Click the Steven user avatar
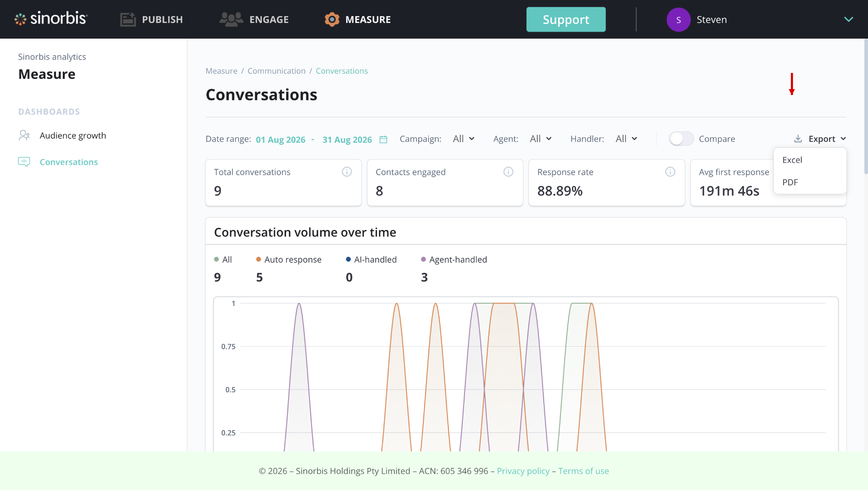Viewport: 868px width, 490px height. click(x=679, y=20)
